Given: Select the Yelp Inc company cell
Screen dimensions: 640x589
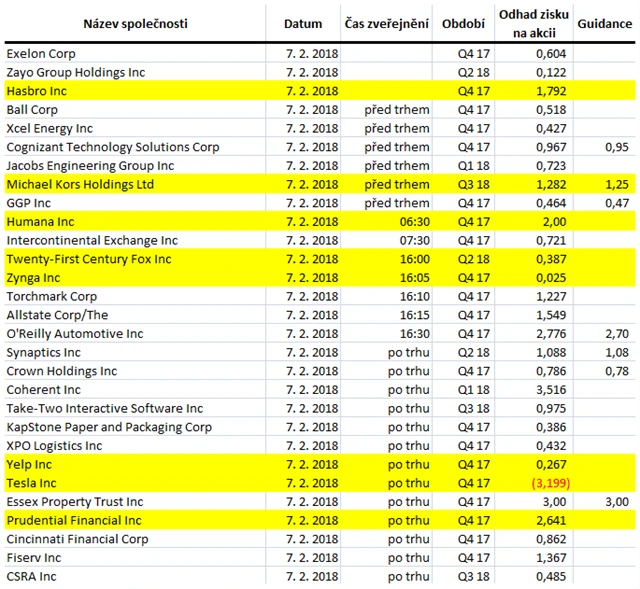Looking at the screenshot, I should 28,464.
